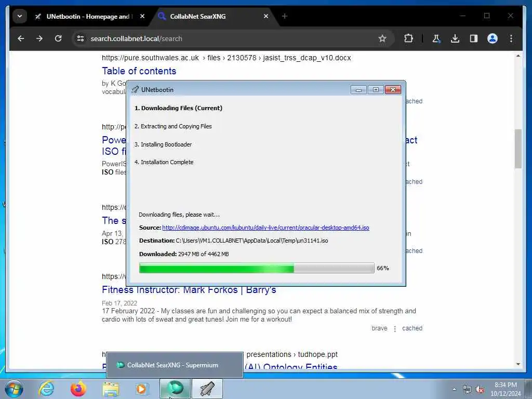
Task: Go forward using the browser forward arrow
Action: tap(39, 38)
